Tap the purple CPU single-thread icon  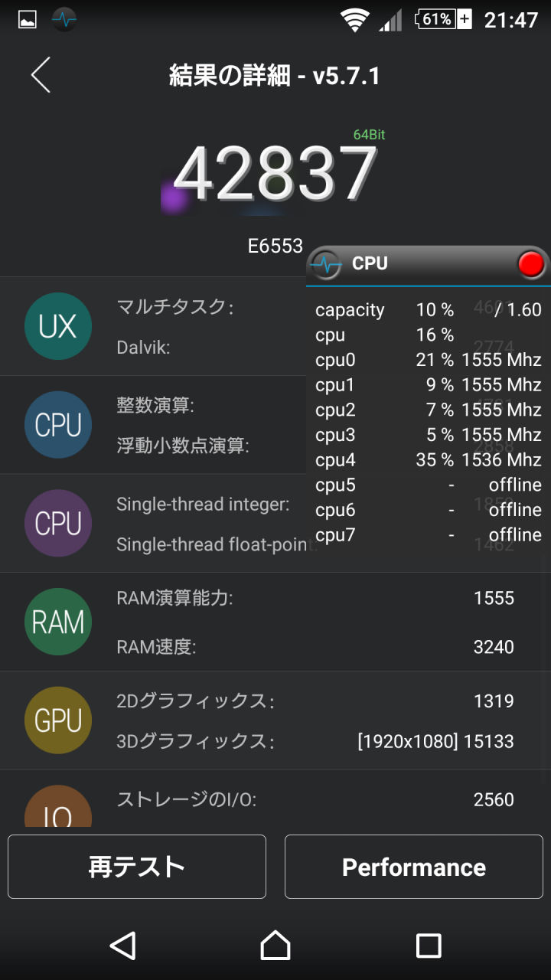click(x=58, y=524)
